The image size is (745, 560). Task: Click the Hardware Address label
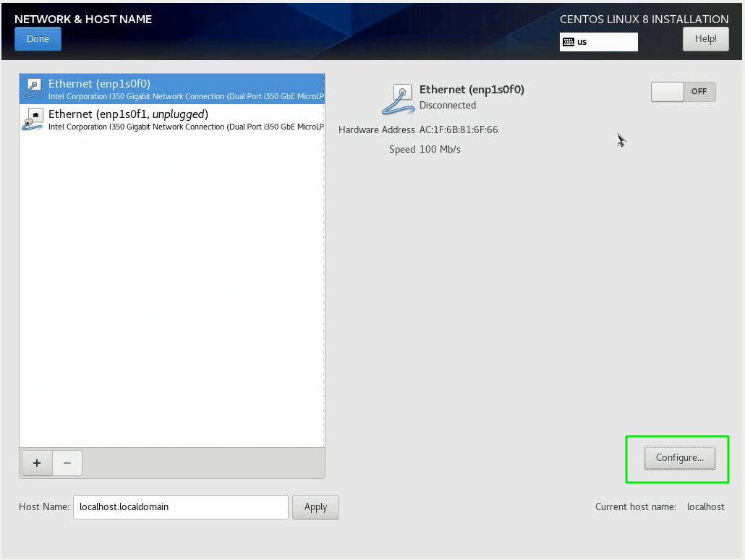(376, 130)
